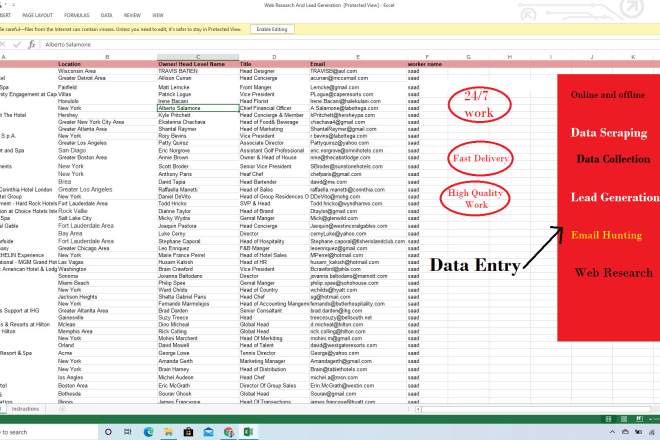
Task: Select cell containing Sourav Ghosh
Action: (198, 394)
